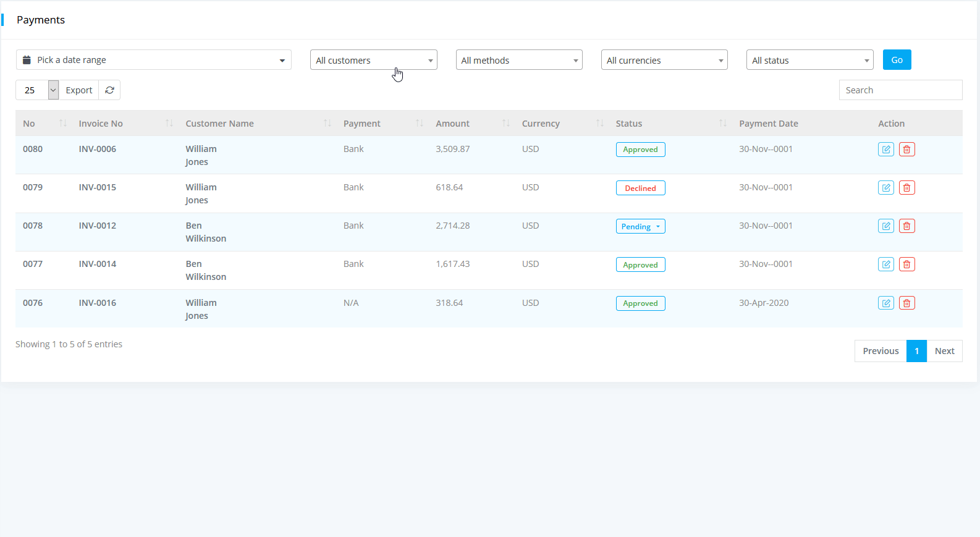Edit payment 0078 for Ben Wilkinson
Viewport: 980px width, 537px height.
(x=885, y=226)
